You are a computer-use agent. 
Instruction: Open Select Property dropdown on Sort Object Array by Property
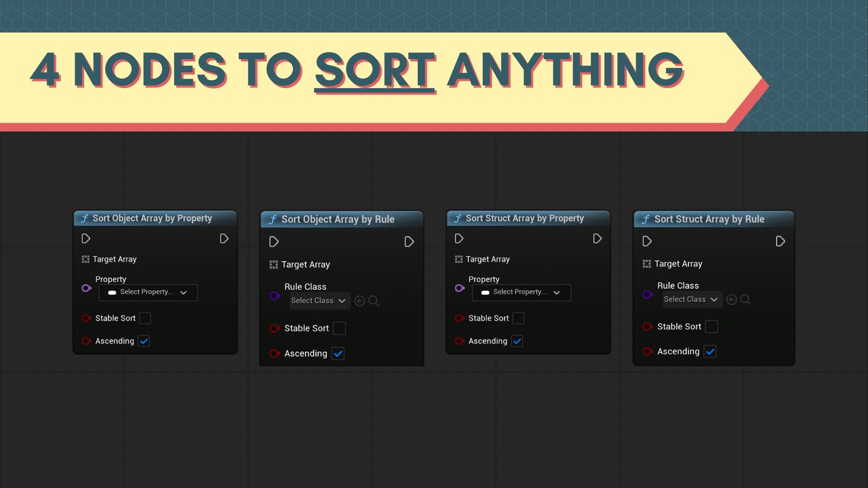pyautogui.click(x=149, y=292)
